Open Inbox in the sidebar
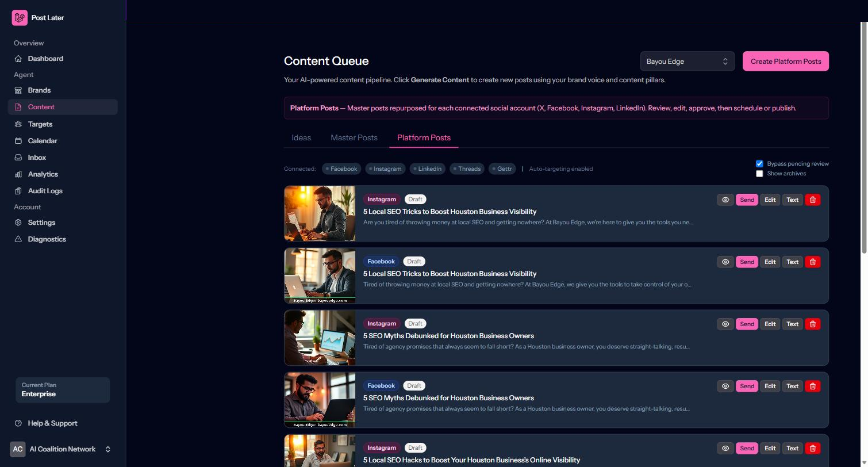The width and height of the screenshot is (868, 467). (x=63, y=158)
